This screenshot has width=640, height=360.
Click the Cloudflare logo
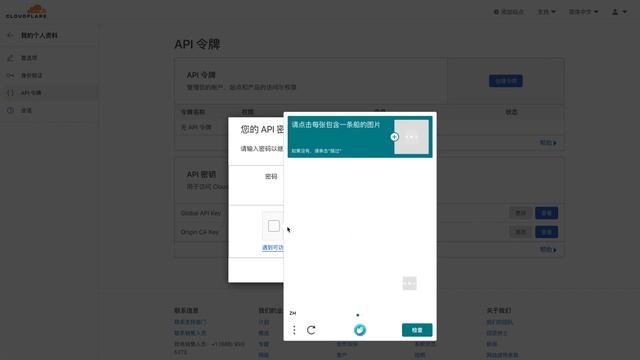[27, 11]
